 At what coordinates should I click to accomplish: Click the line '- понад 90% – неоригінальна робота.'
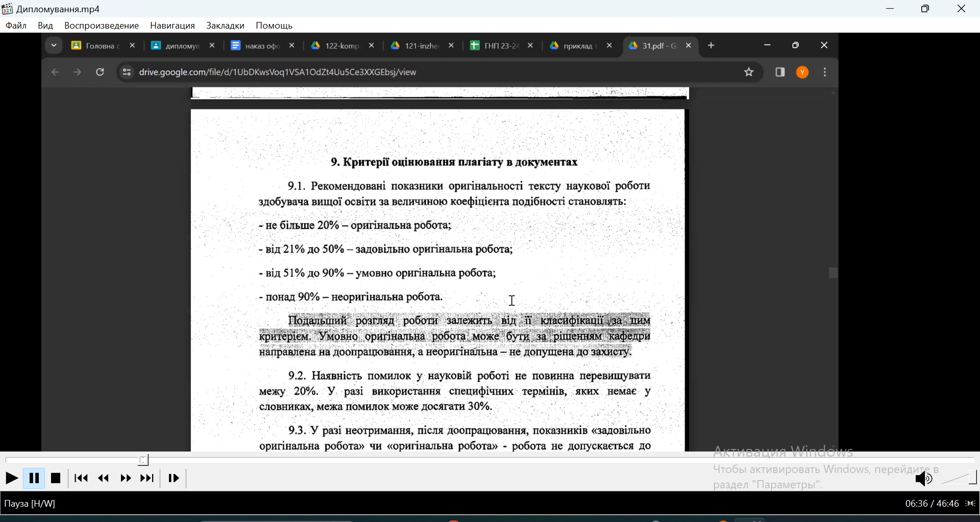(351, 297)
